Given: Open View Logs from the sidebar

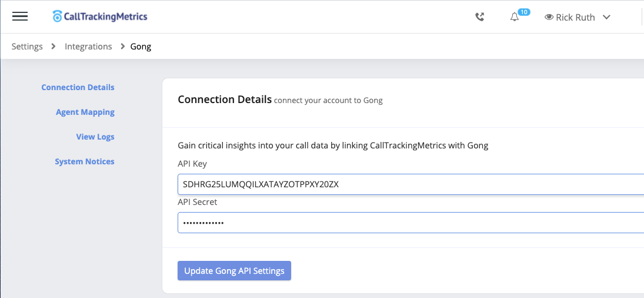Looking at the screenshot, I should click(x=95, y=137).
